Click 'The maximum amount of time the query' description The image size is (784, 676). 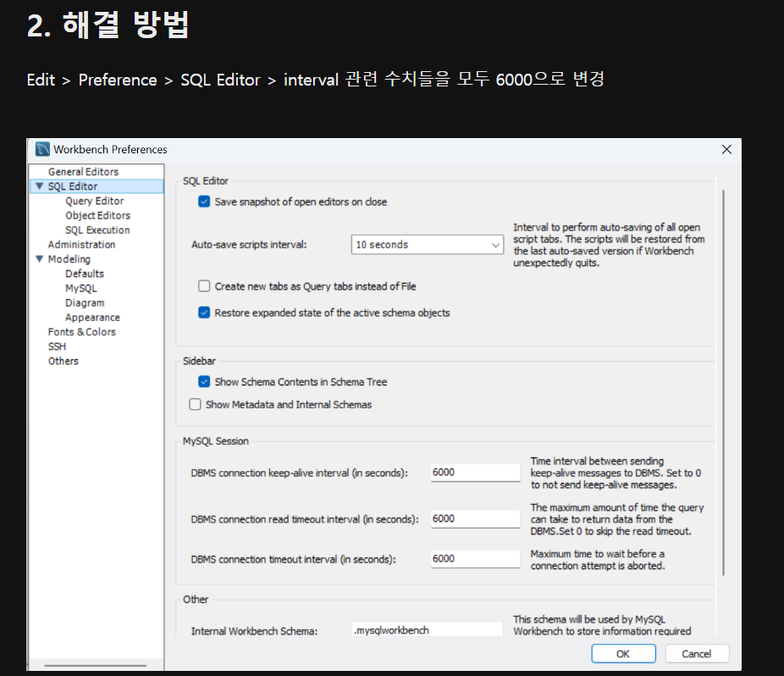tap(617, 519)
